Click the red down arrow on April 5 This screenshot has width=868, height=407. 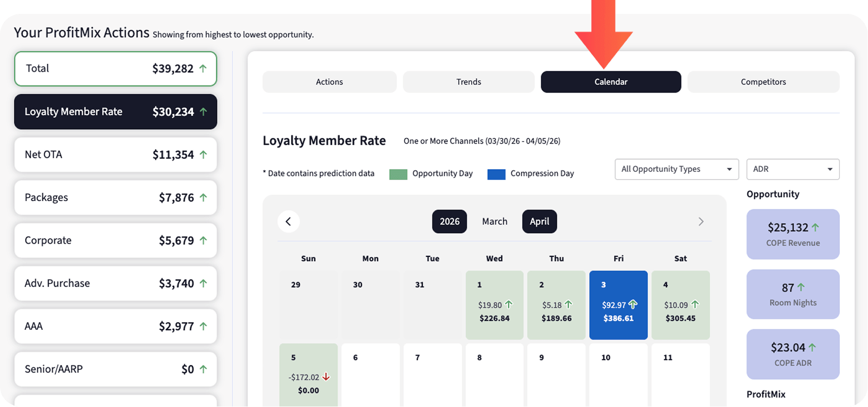click(326, 377)
